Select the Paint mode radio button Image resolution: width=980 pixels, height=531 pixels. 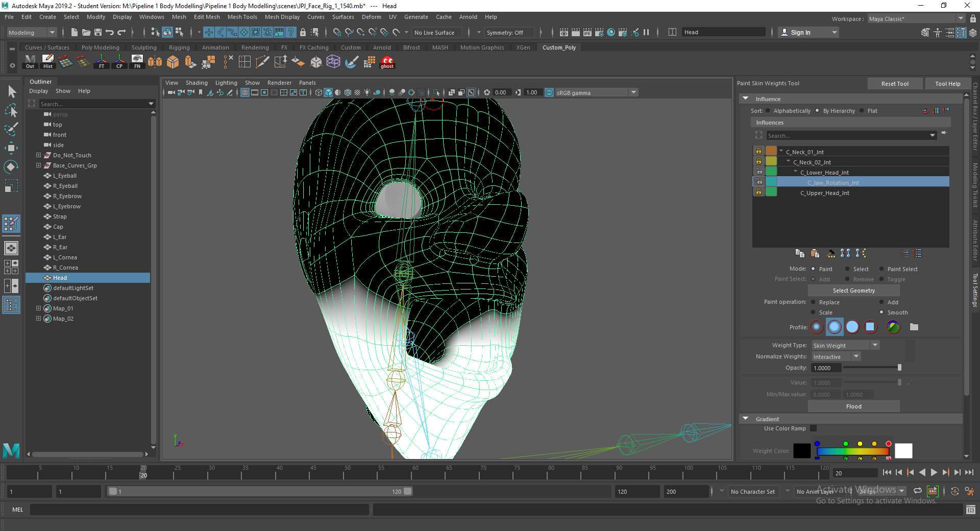click(813, 269)
